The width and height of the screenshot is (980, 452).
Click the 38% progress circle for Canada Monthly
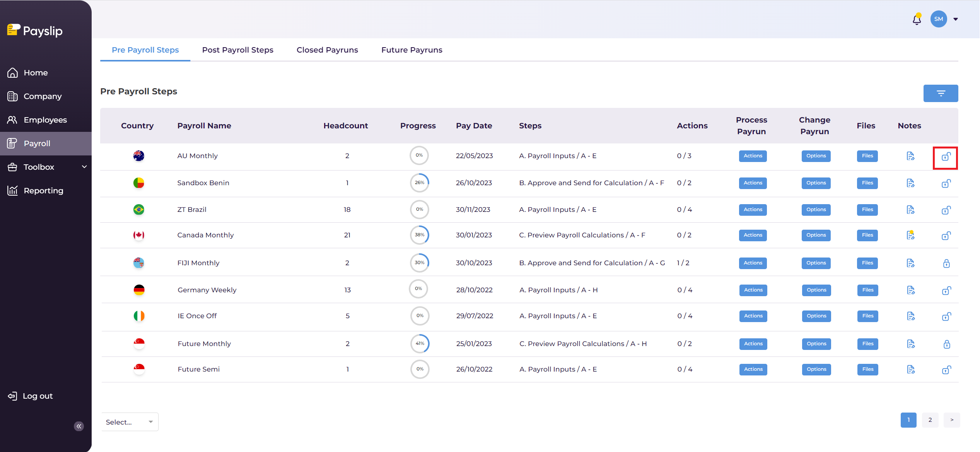click(420, 235)
